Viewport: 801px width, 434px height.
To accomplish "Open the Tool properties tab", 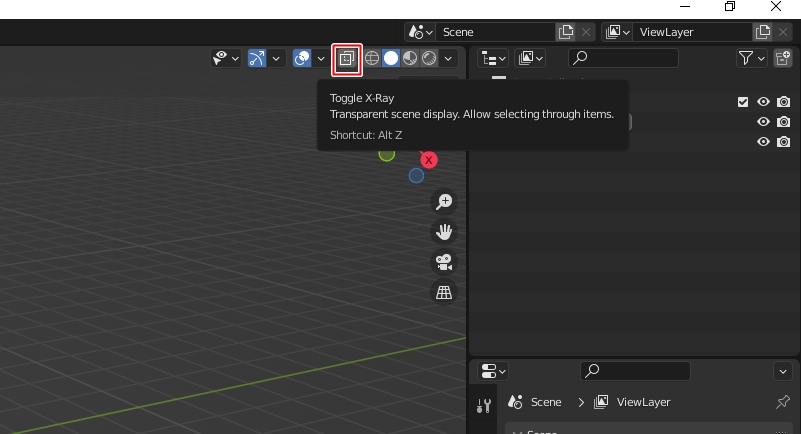I will [x=483, y=406].
